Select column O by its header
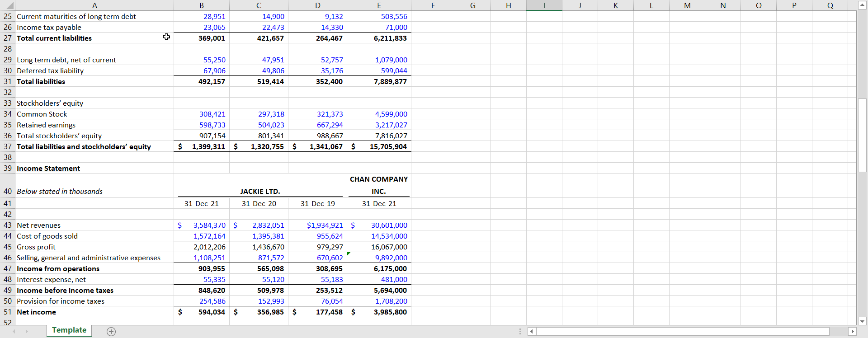The width and height of the screenshot is (868, 338). click(x=759, y=5)
